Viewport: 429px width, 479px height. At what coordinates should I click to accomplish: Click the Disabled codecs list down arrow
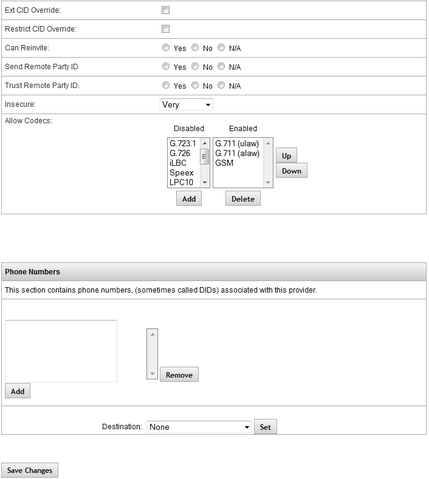pos(205,182)
